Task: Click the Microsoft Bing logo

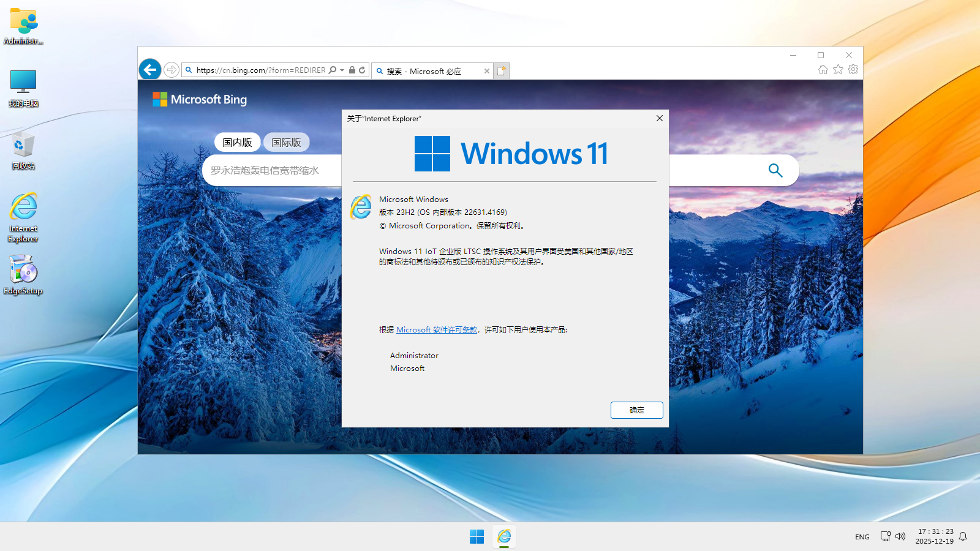Action: click(200, 99)
